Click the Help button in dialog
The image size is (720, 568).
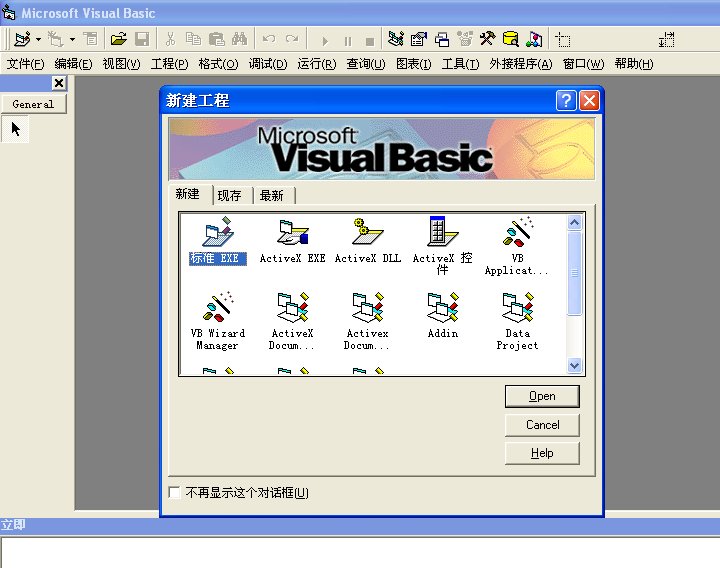(542, 453)
